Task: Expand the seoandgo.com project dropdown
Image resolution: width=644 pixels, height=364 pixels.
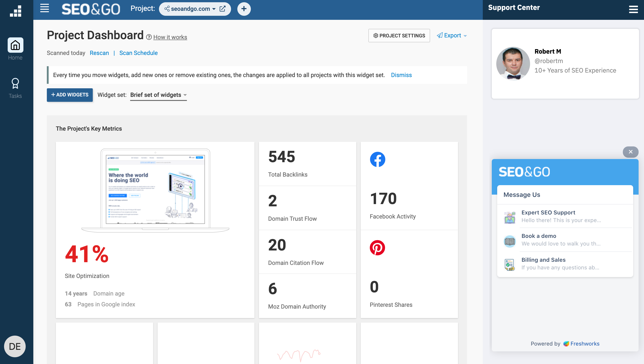Action: (190, 9)
